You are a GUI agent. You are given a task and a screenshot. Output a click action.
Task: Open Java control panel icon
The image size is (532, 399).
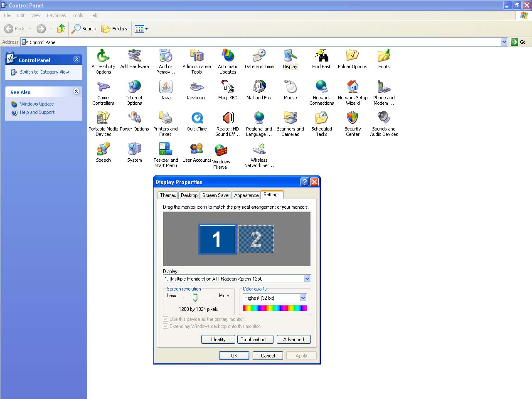pyautogui.click(x=165, y=87)
